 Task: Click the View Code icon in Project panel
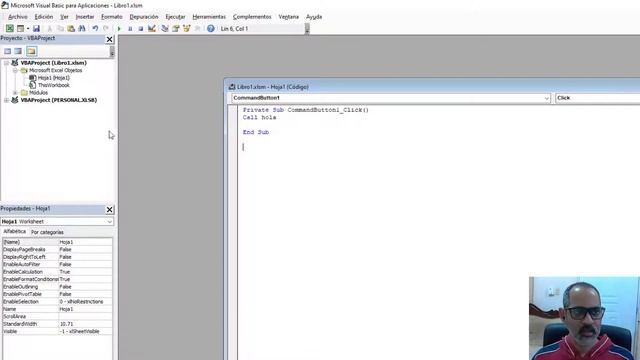click(7, 51)
